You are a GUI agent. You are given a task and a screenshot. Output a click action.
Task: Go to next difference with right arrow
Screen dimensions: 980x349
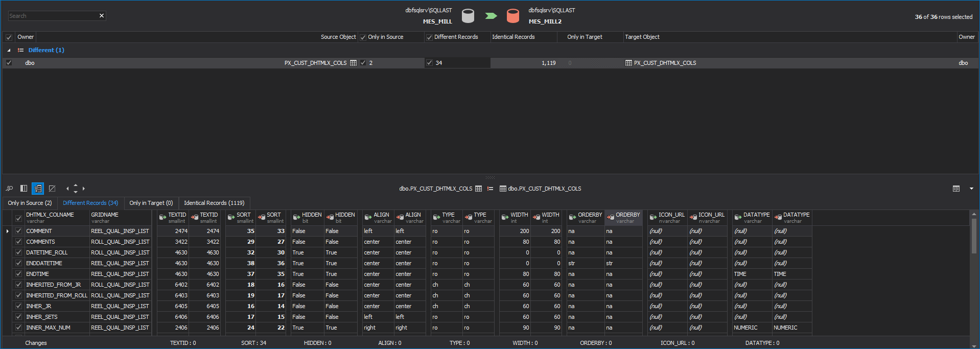84,189
